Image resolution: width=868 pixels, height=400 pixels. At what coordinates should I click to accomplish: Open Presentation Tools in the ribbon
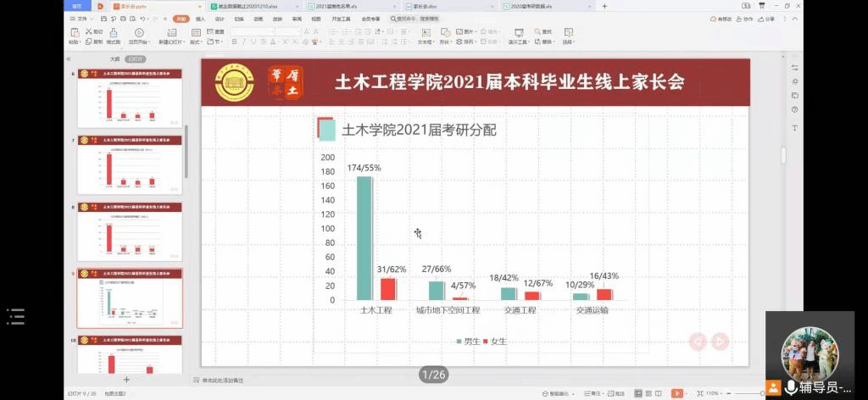pyautogui.click(x=518, y=34)
